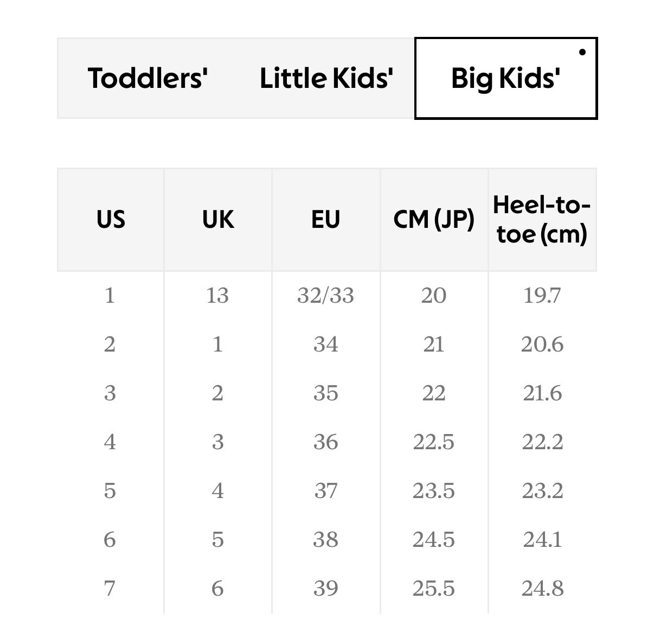Image resolution: width=654 pixels, height=644 pixels.
Task: Select heel-to-toe value 23.2
Action: coord(542,491)
